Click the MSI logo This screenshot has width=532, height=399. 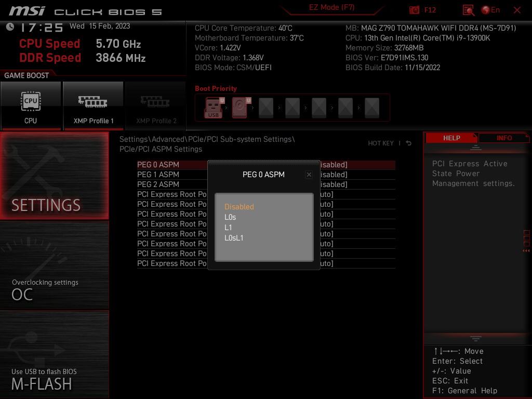tap(27, 11)
